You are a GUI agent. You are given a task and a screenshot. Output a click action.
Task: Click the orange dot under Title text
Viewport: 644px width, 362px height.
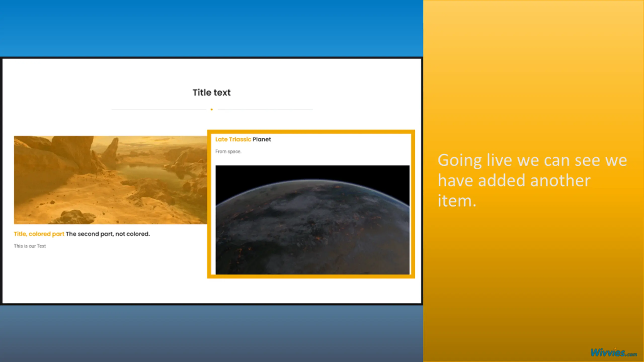[x=212, y=109]
